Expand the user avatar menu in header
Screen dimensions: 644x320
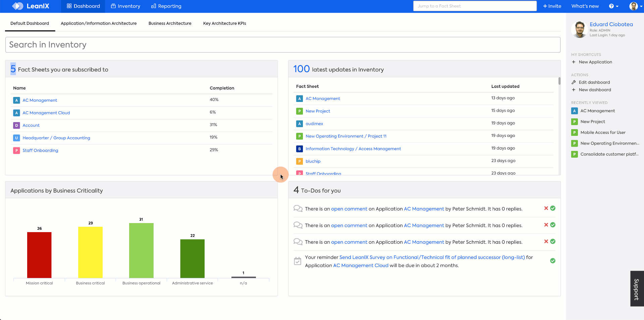pyautogui.click(x=636, y=6)
